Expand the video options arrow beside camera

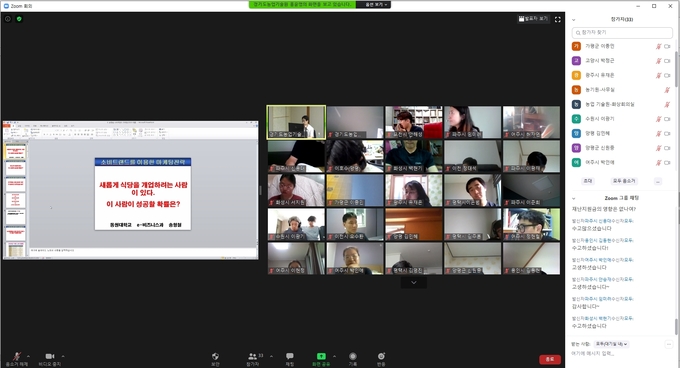[63, 356]
